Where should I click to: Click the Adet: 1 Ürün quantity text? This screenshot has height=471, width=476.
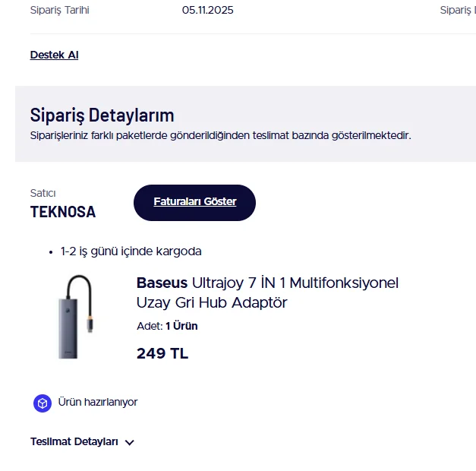[x=167, y=326]
